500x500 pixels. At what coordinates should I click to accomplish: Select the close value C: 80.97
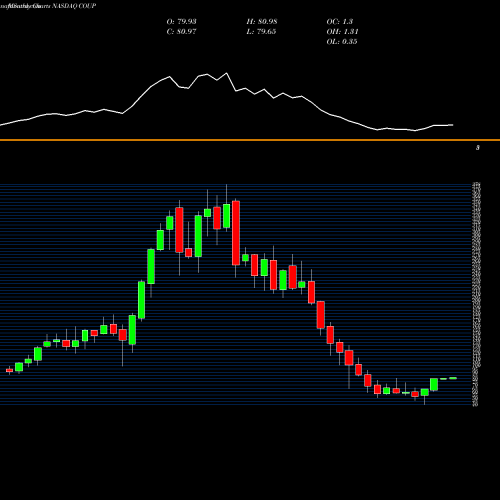pyautogui.click(x=181, y=32)
